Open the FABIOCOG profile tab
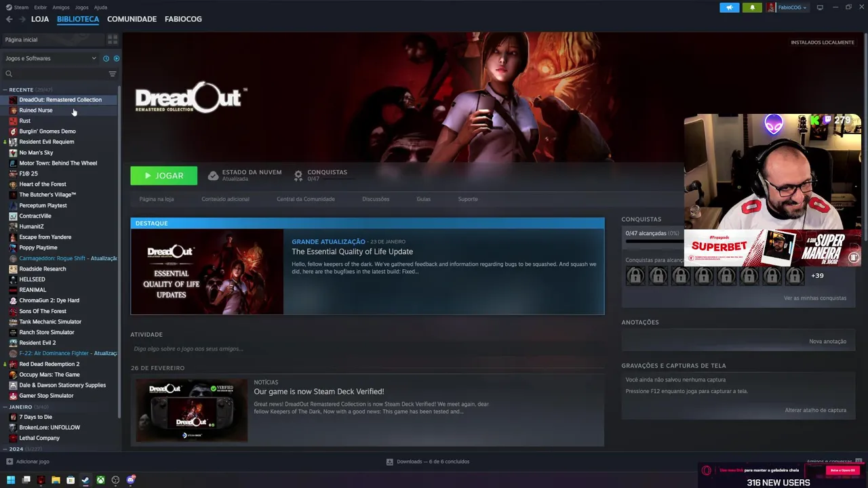The width and height of the screenshot is (868, 488). pyautogui.click(x=183, y=19)
